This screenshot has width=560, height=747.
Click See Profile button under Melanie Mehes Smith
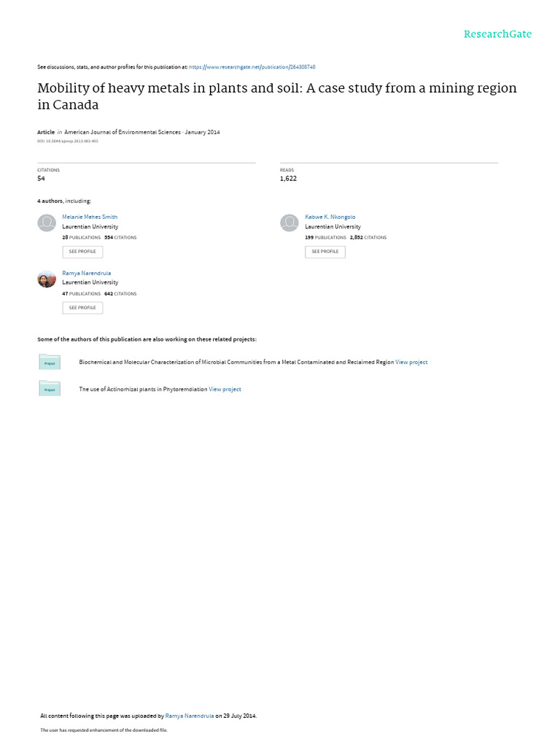(x=82, y=252)
